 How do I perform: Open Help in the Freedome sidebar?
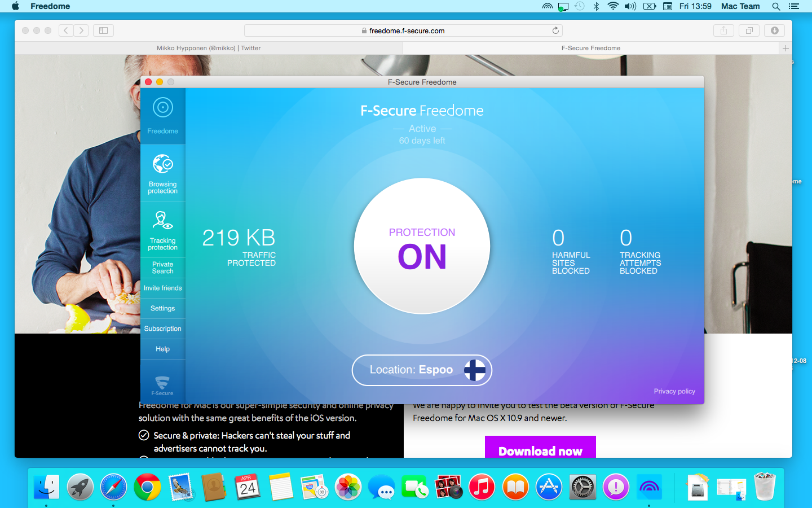pos(162,349)
